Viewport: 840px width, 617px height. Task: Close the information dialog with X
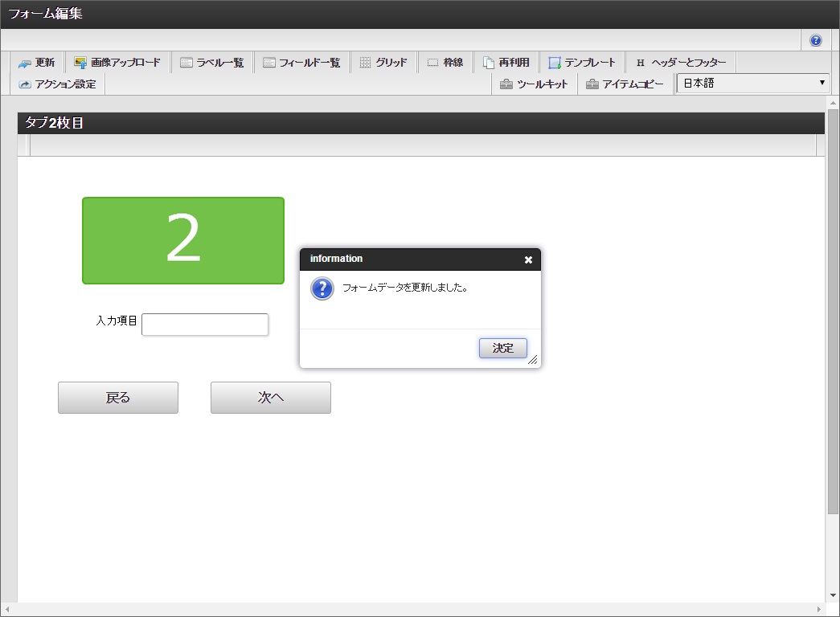tap(528, 259)
